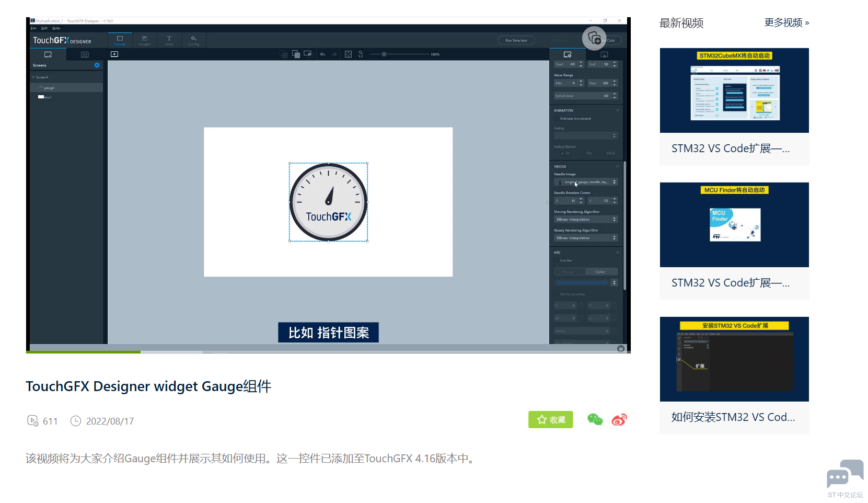
Task: Open the STM32CubeMX将自动启动 video thumbnail
Action: pos(734,90)
